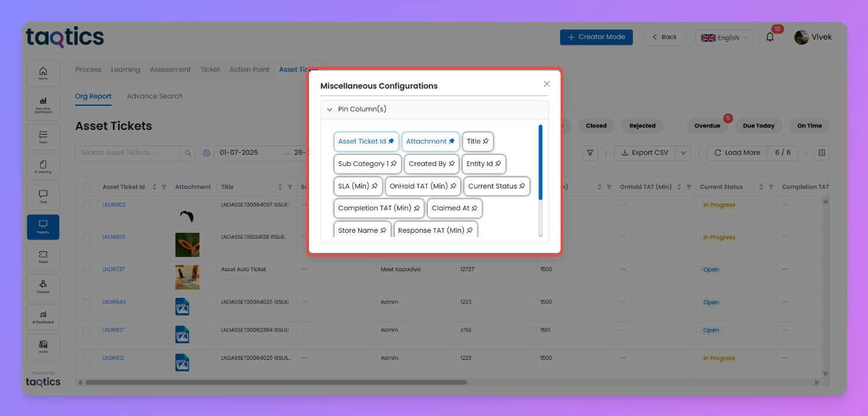The width and height of the screenshot is (868, 416).
Task: Sort the Title column
Action: tap(280, 187)
